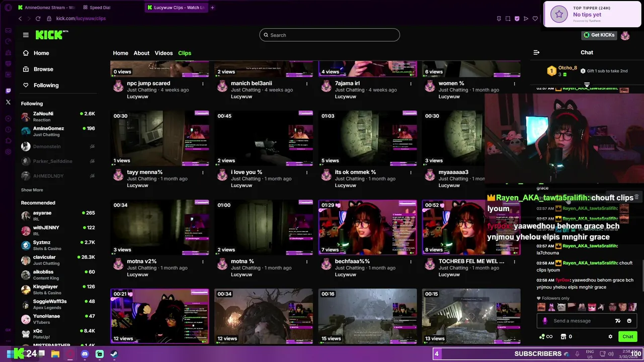
Task: Open chat settings gear icon
Action: pyautogui.click(x=610, y=337)
